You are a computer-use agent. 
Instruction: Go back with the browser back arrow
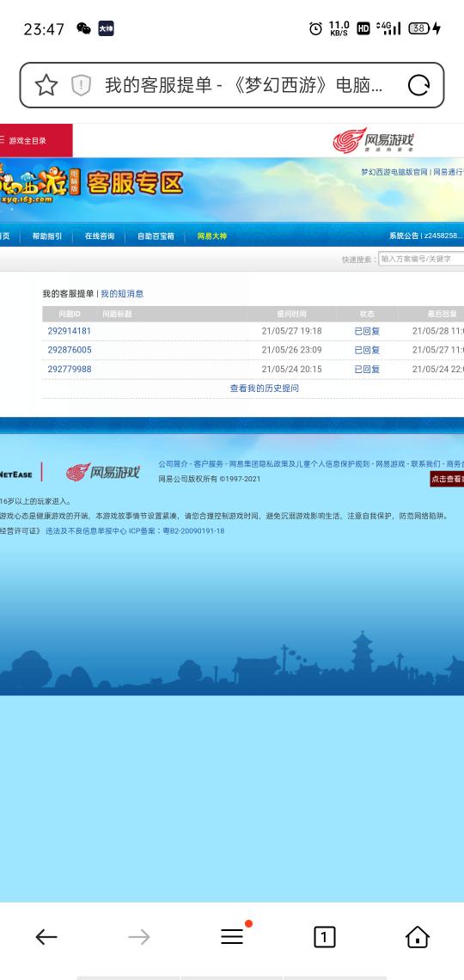[46, 937]
